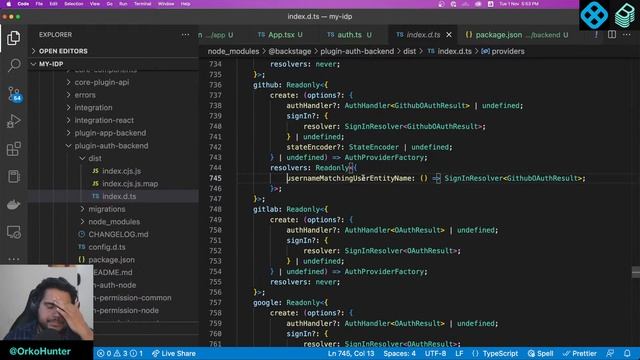This screenshot has height=360, width=640.
Task: Open the Terminal menu
Action: 142,4
